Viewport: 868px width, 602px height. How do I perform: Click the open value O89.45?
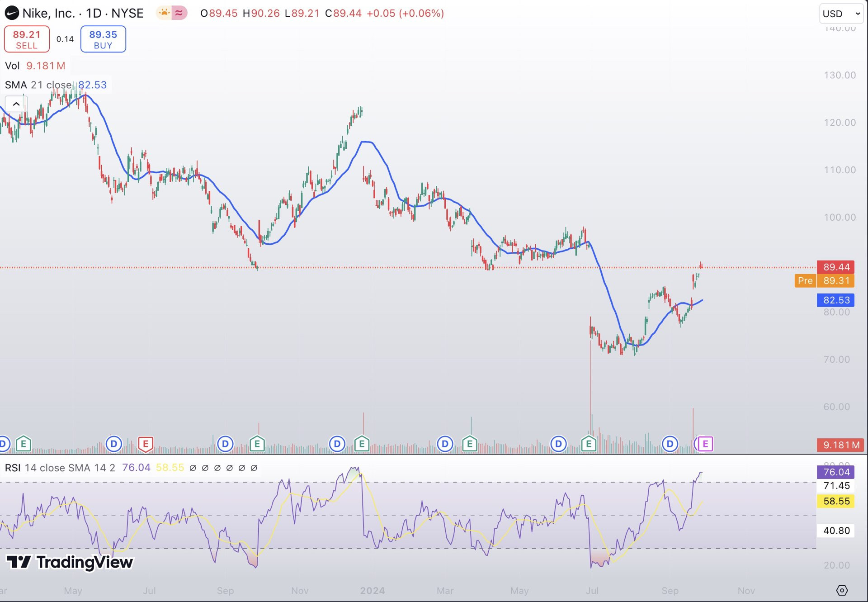(x=219, y=14)
